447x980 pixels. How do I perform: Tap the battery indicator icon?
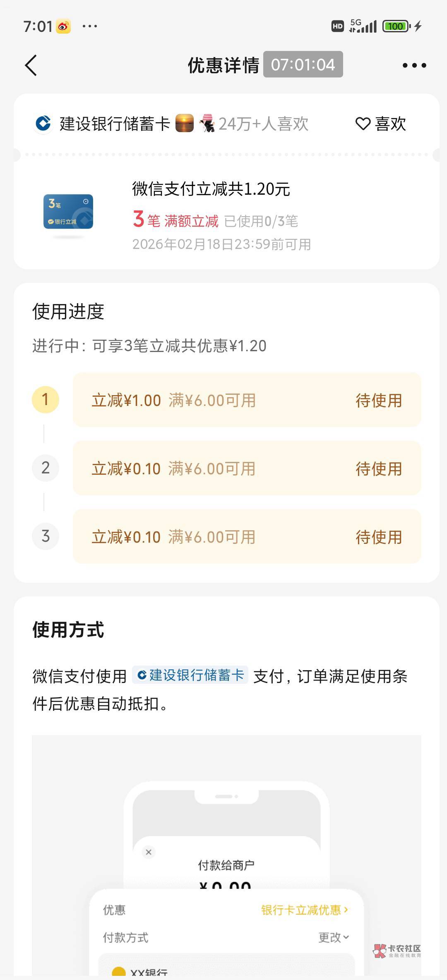point(396,27)
